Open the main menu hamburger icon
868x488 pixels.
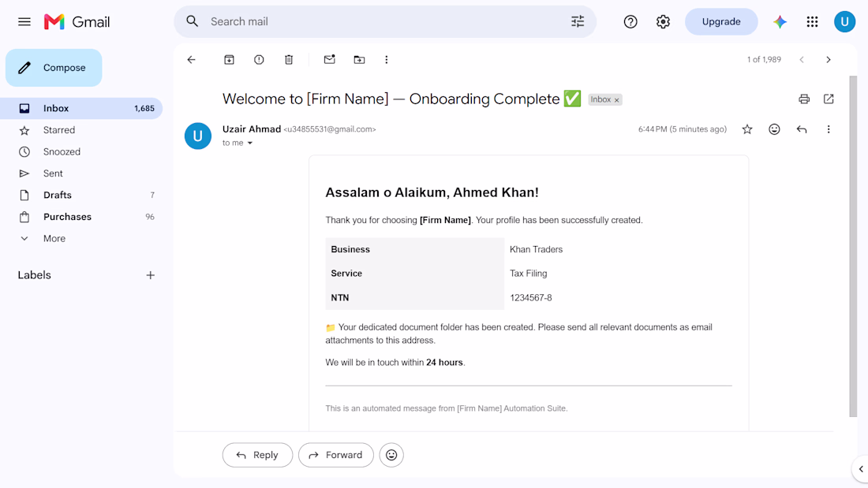tap(24, 22)
